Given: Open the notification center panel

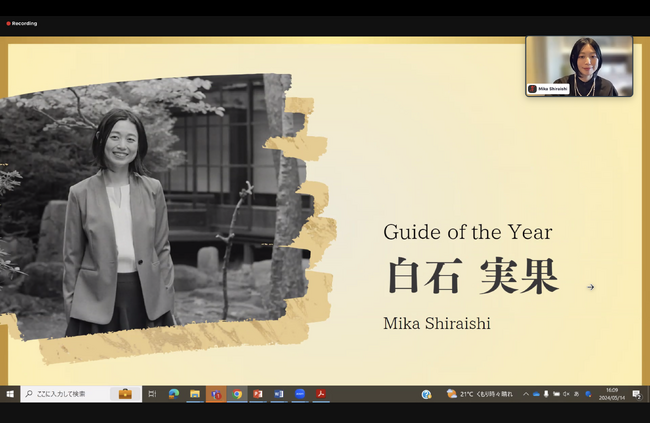Looking at the screenshot, I should click(636, 394).
